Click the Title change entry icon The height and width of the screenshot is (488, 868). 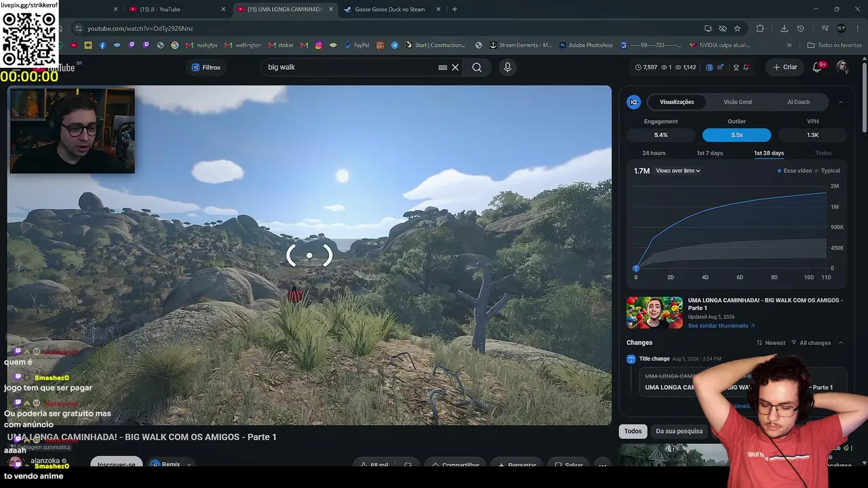pyautogui.click(x=631, y=359)
